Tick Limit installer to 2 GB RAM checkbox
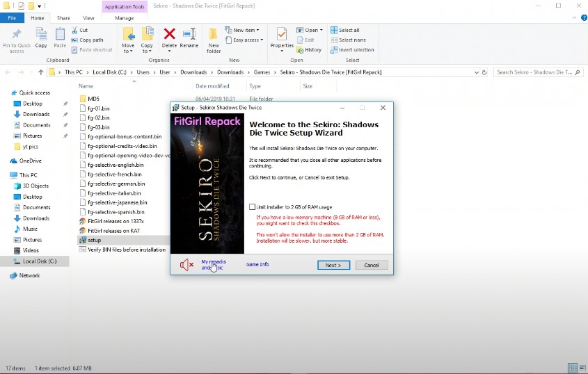Screen dimensions: 588x374 click(253, 207)
